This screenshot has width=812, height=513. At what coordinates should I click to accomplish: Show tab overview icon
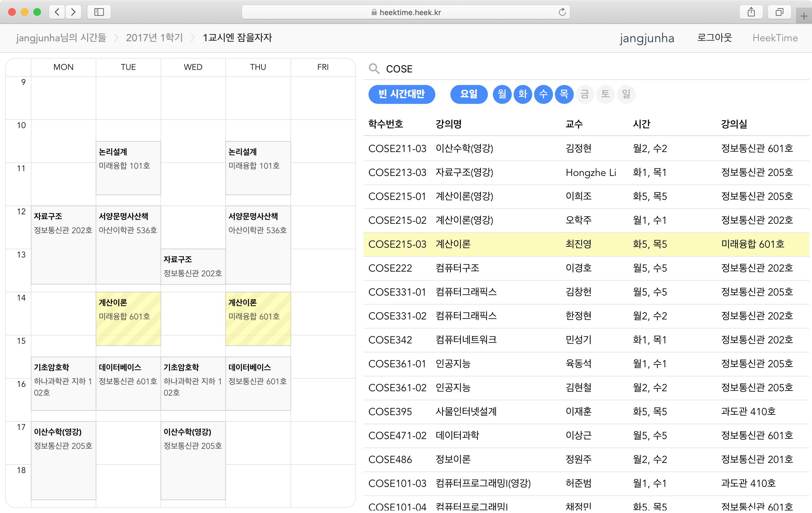click(x=779, y=12)
